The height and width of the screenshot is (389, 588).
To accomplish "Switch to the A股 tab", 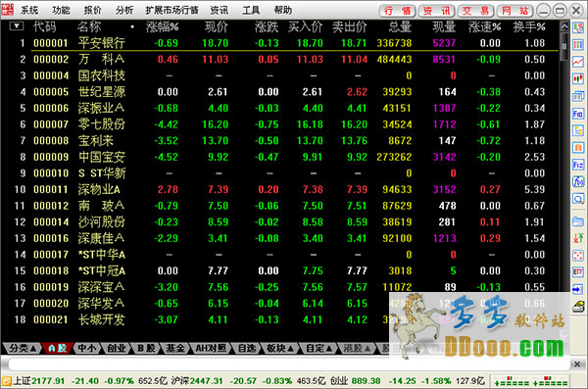I will pyautogui.click(x=57, y=349).
